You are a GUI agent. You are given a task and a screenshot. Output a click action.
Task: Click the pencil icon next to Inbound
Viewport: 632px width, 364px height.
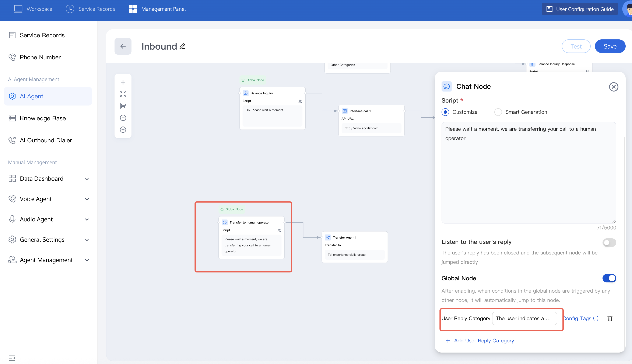[x=182, y=46]
